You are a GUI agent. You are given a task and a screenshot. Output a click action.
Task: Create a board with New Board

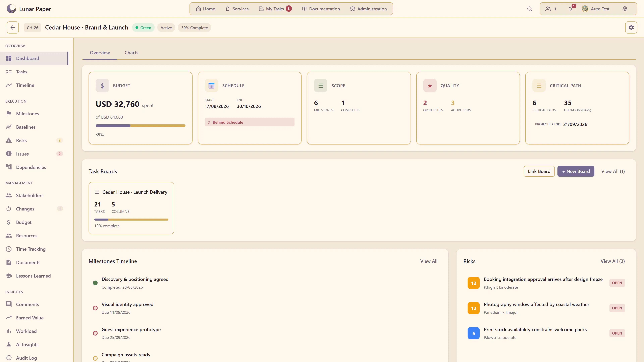point(576,171)
